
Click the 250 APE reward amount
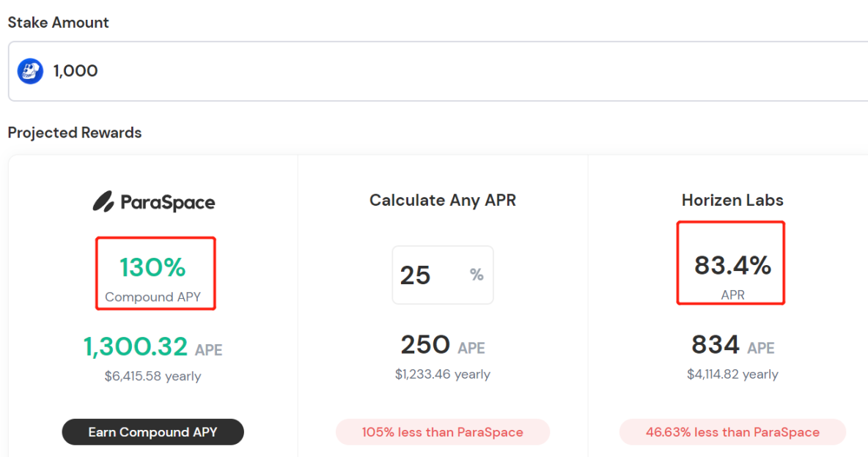point(442,346)
